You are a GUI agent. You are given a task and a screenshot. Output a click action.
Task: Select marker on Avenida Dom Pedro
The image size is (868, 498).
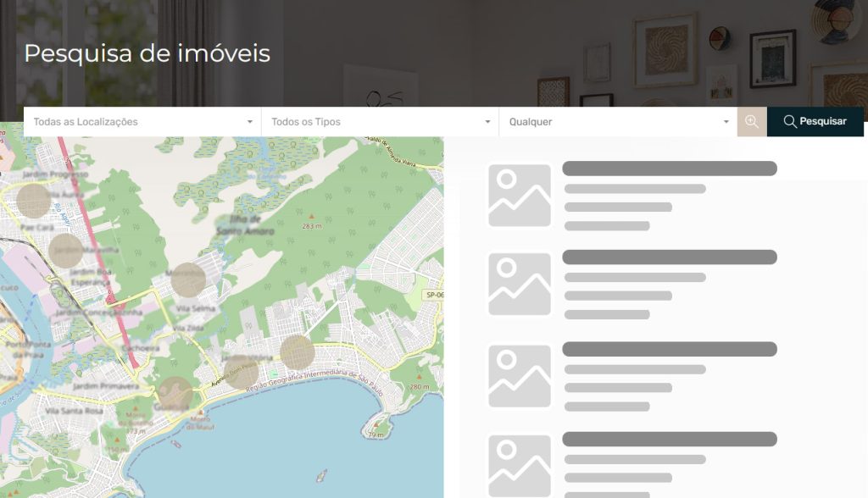(242, 372)
